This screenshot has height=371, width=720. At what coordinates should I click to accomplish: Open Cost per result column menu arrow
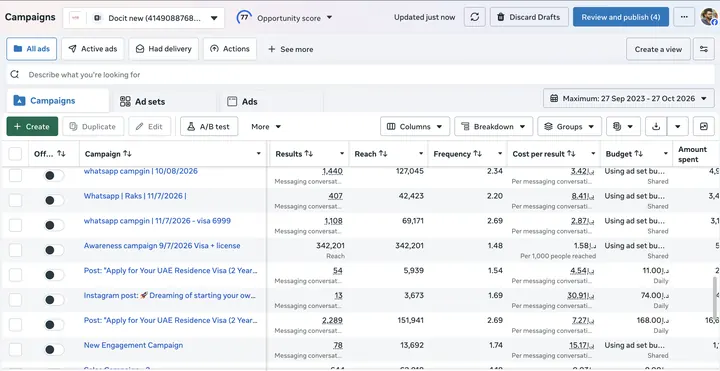click(593, 154)
